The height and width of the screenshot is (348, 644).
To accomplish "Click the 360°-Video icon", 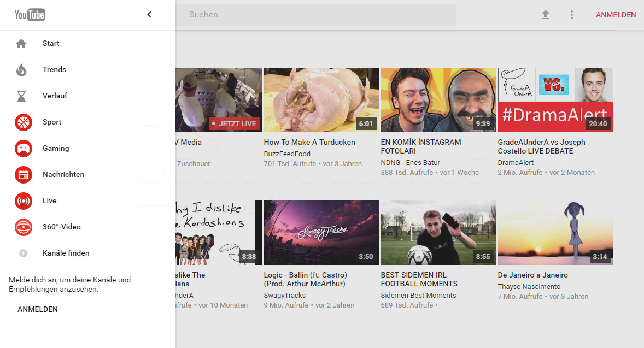I will (x=24, y=227).
